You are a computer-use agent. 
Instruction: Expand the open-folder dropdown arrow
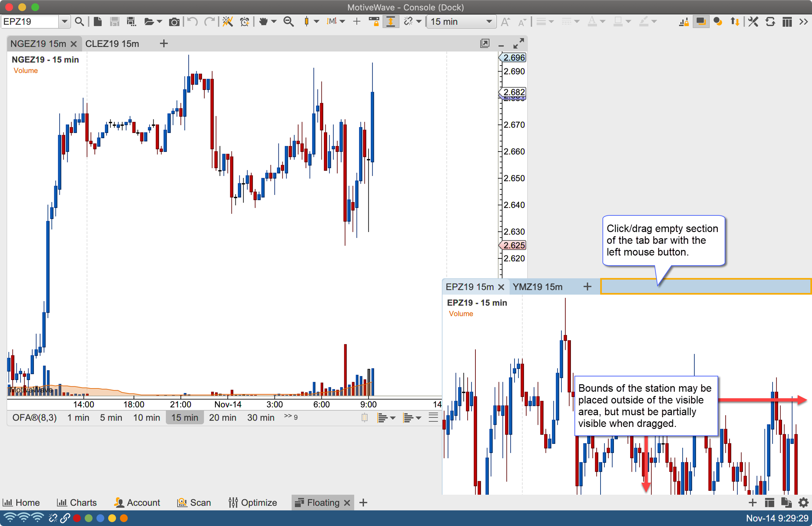click(160, 22)
